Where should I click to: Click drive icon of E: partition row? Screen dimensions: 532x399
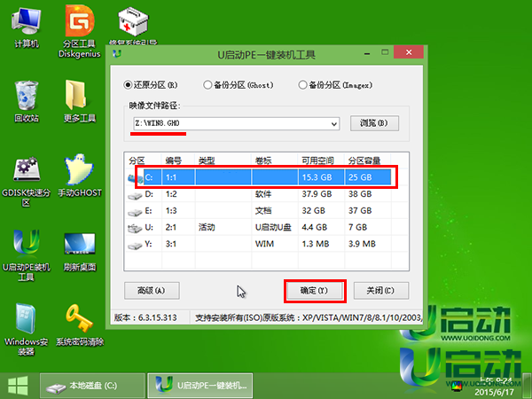[x=135, y=212]
